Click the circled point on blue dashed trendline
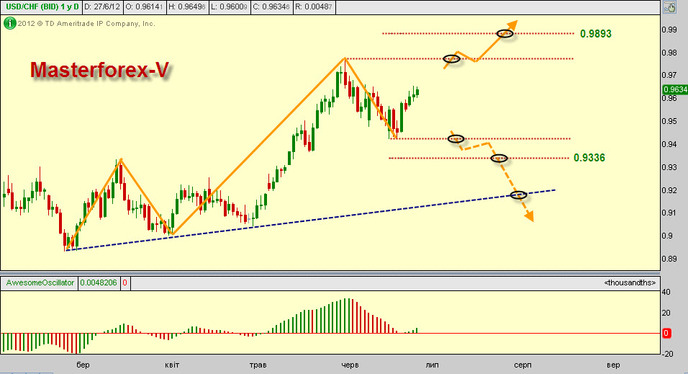The image size is (688, 374). click(519, 194)
